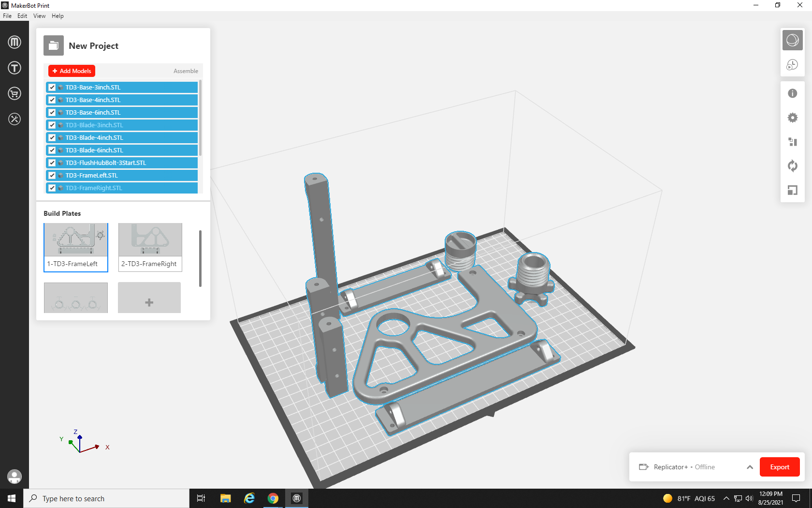Expand the Replicator+ printer selector chevron

coord(750,467)
